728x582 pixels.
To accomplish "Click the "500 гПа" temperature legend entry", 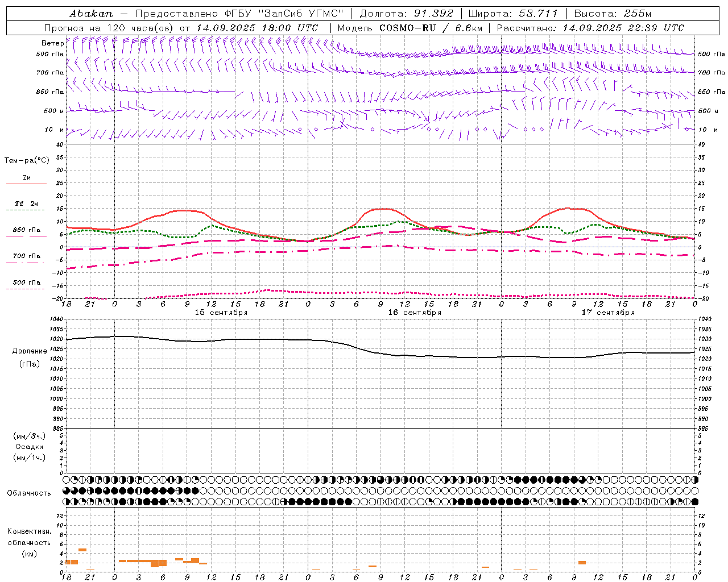I will pyautogui.click(x=26, y=282).
